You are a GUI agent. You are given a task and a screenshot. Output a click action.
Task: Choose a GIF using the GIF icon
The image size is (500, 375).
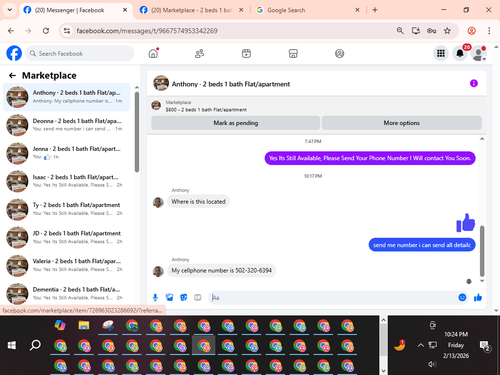198,297
